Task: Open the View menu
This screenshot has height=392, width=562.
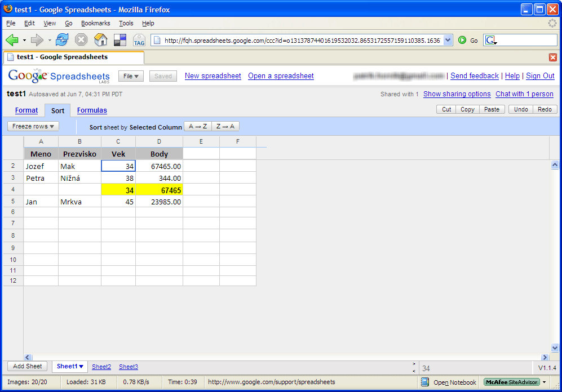Action: pyautogui.click(x=50, y=23)
